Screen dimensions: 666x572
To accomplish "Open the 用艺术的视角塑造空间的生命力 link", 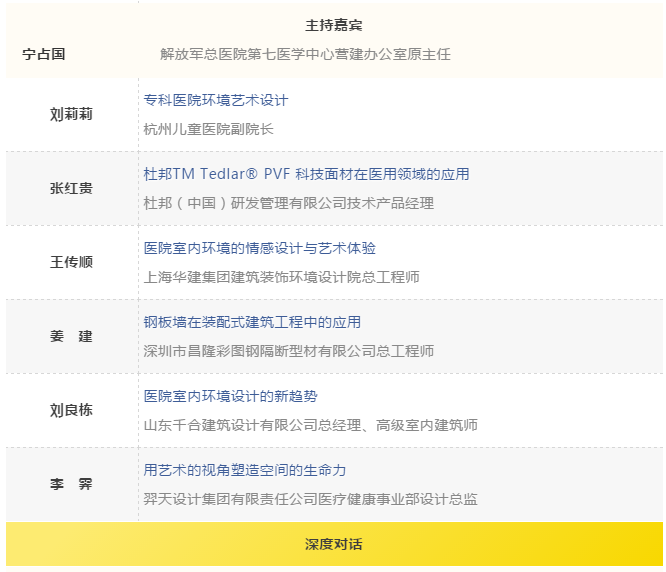I will point(245,470).
